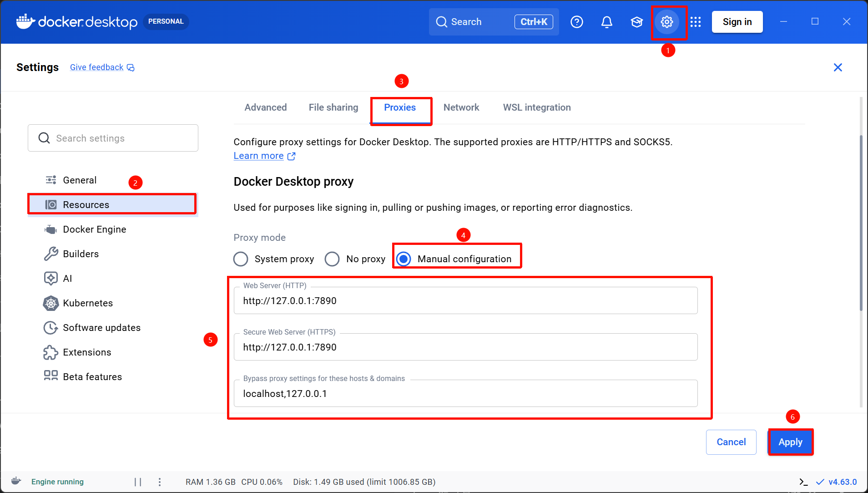This screenshot has height=493, width=868.
Task: Open the terminal icon in status bar
Action: point(804,482)
